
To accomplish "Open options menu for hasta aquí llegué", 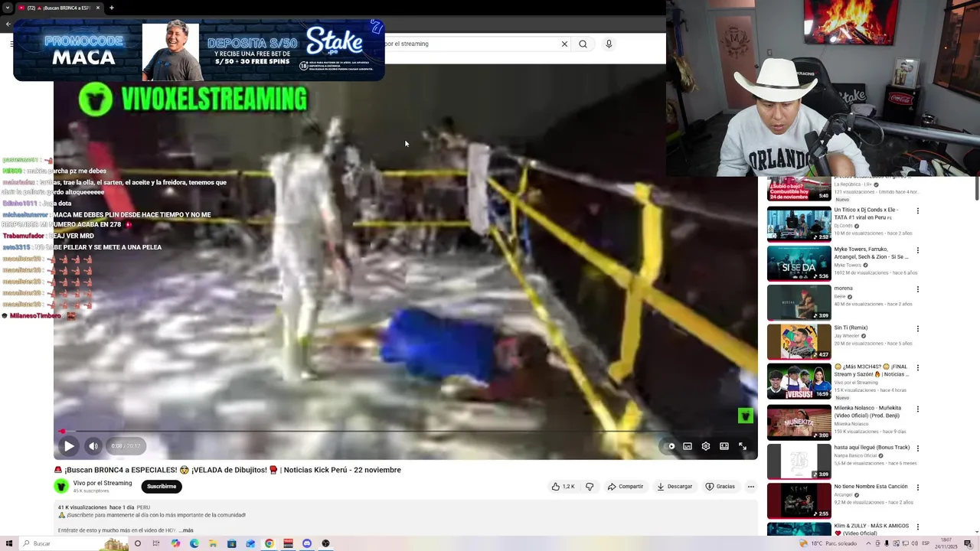I will coord(917,448).
